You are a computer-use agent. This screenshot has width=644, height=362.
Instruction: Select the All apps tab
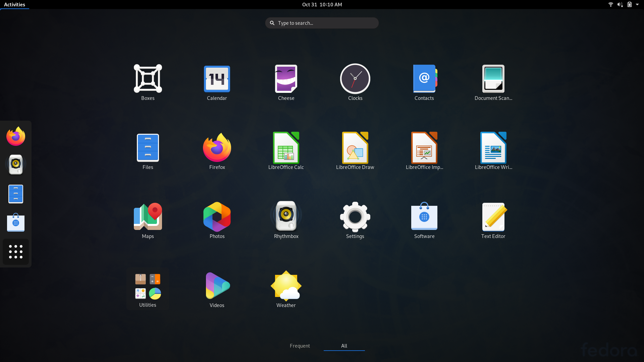pos(344,346)
